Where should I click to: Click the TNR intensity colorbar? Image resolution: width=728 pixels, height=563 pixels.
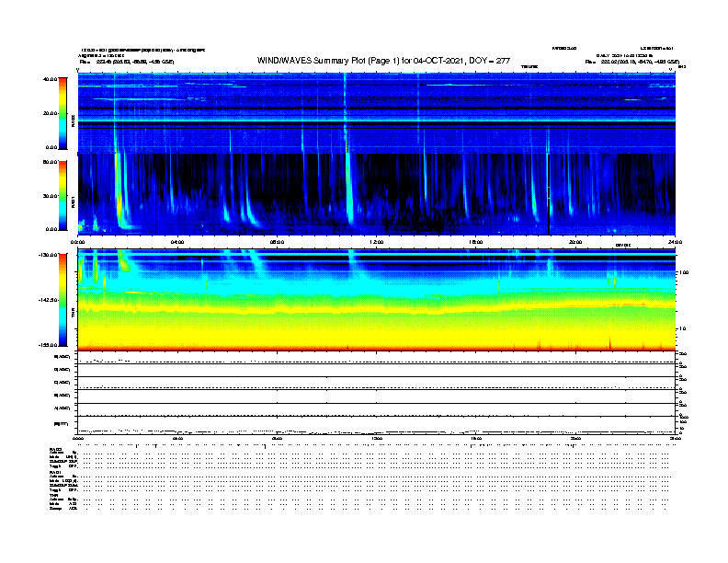pos(63,300)
